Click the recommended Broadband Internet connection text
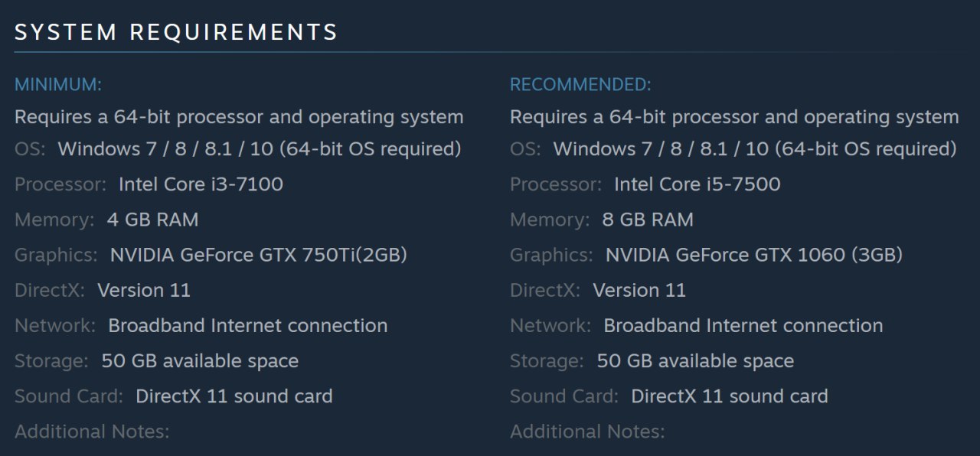This screenshot has height=456, width=980. [743, 326]
